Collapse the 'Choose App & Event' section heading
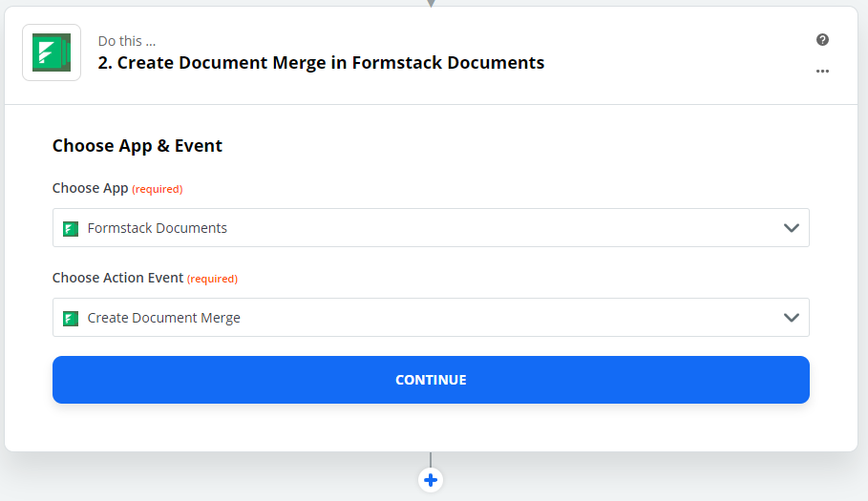The image size is (868, 501). pos(137,146)
